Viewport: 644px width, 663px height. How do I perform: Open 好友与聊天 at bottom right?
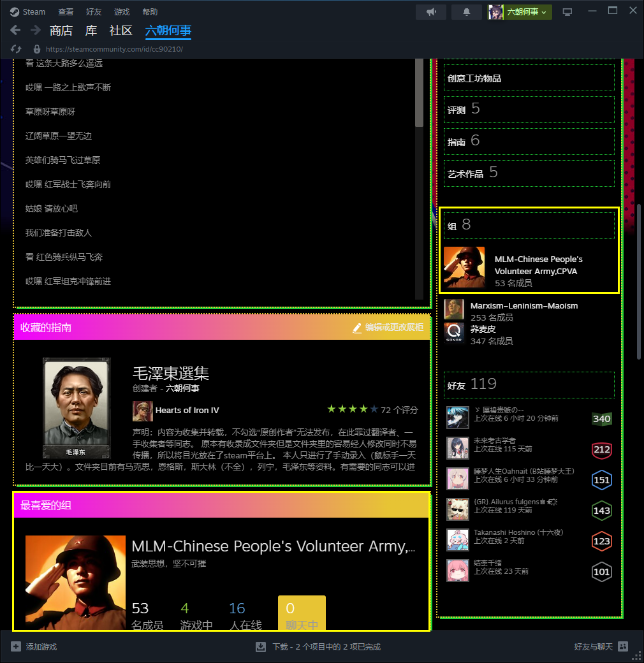pos(593,646)
